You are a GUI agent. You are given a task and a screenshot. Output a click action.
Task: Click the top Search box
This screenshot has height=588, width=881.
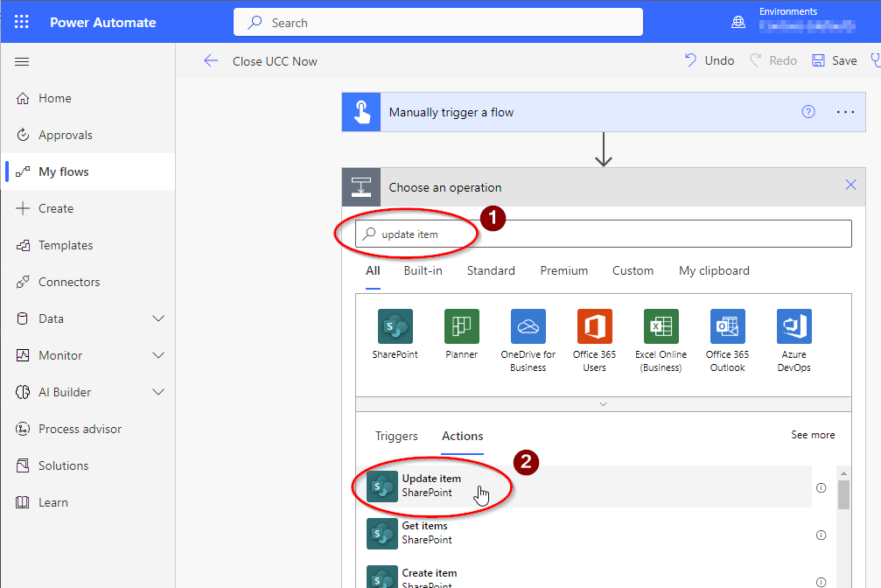click(438, 22)
